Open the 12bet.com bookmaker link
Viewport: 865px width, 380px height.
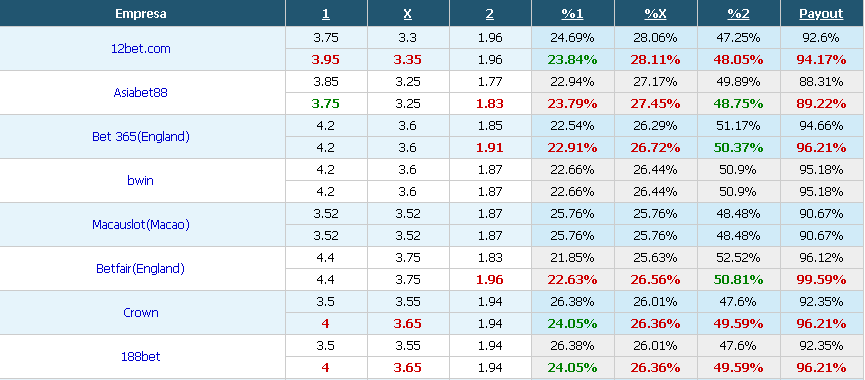(141, 49)
